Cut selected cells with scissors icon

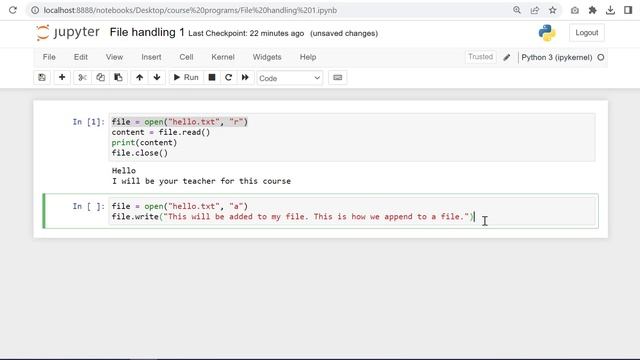[82, 78]
